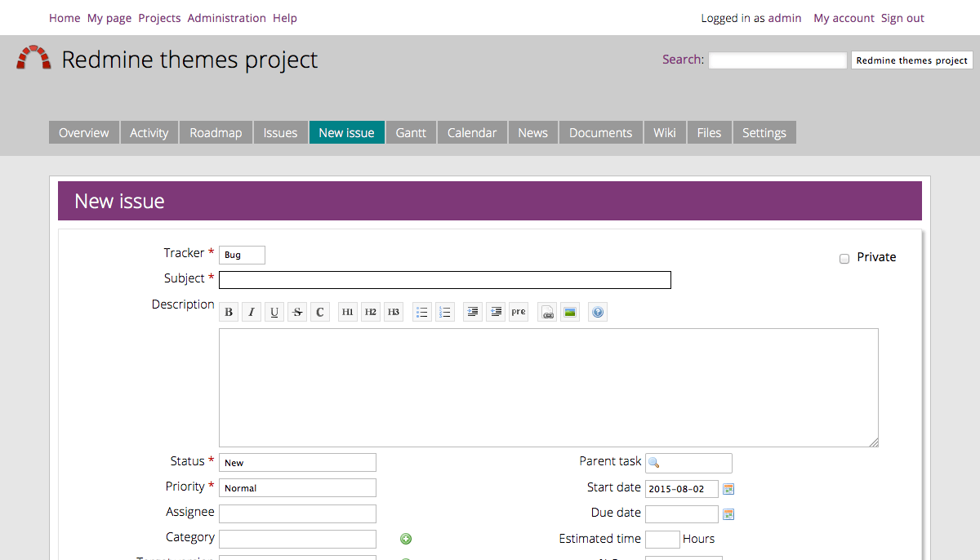The height and width of the screenshot is (560, 980).
Task: Click the Due date field
Action: click(682, 514)
